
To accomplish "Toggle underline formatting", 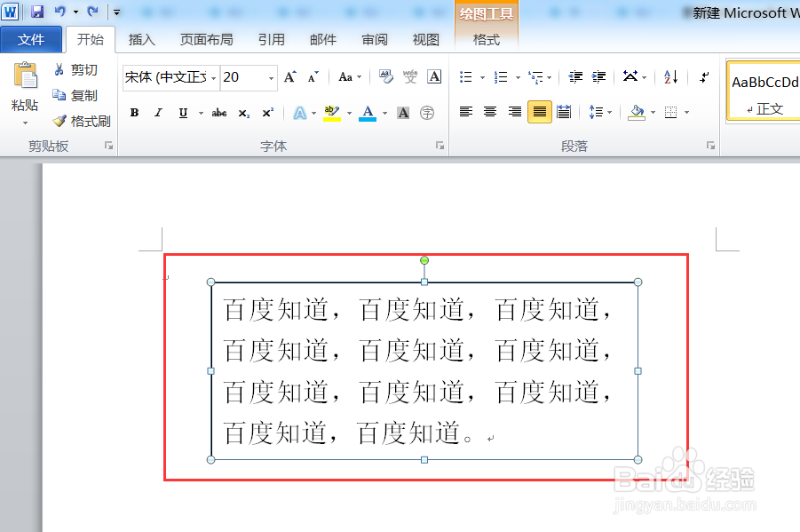I will coord(183,113).
